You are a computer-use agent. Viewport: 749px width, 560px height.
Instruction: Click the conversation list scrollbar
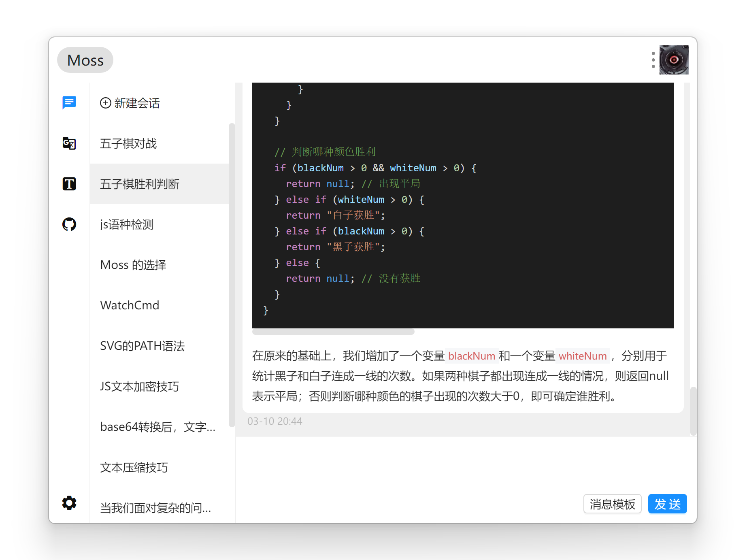tap(232, 275)
